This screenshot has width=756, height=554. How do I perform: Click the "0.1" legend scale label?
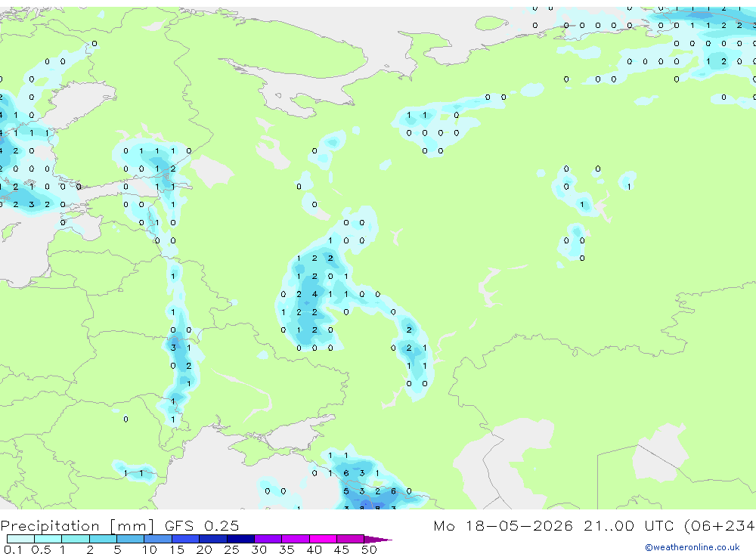pos(13,549)
